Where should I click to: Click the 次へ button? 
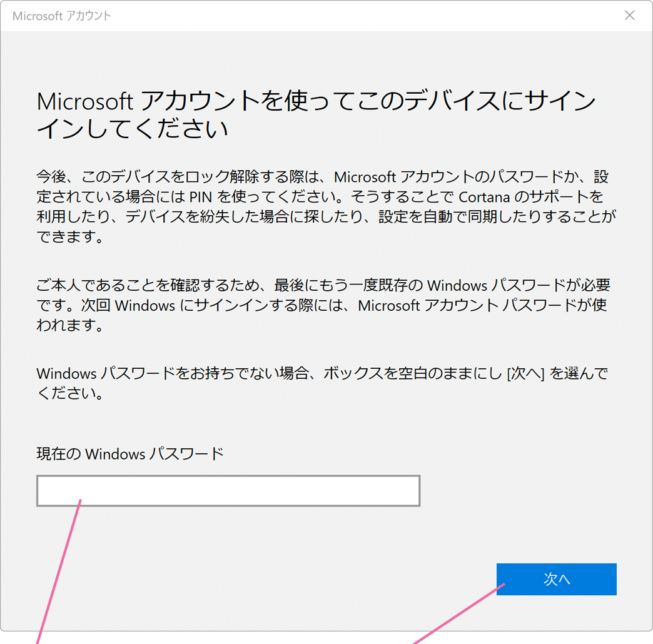point(557,579)
